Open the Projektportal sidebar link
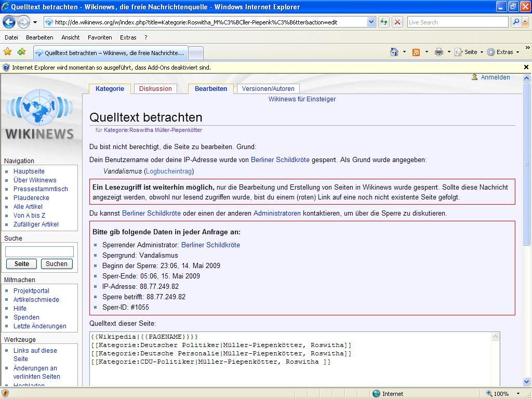 coord(31,291)
